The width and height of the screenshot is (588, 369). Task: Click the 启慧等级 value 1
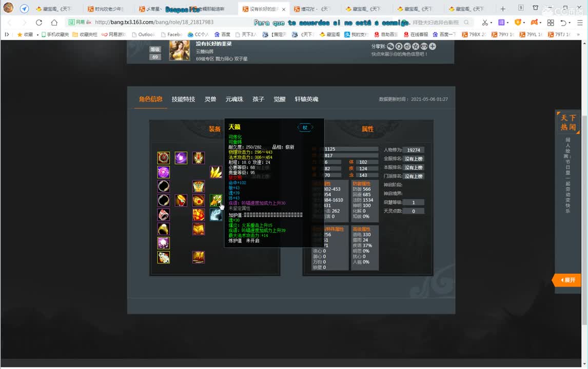(414, 202)
